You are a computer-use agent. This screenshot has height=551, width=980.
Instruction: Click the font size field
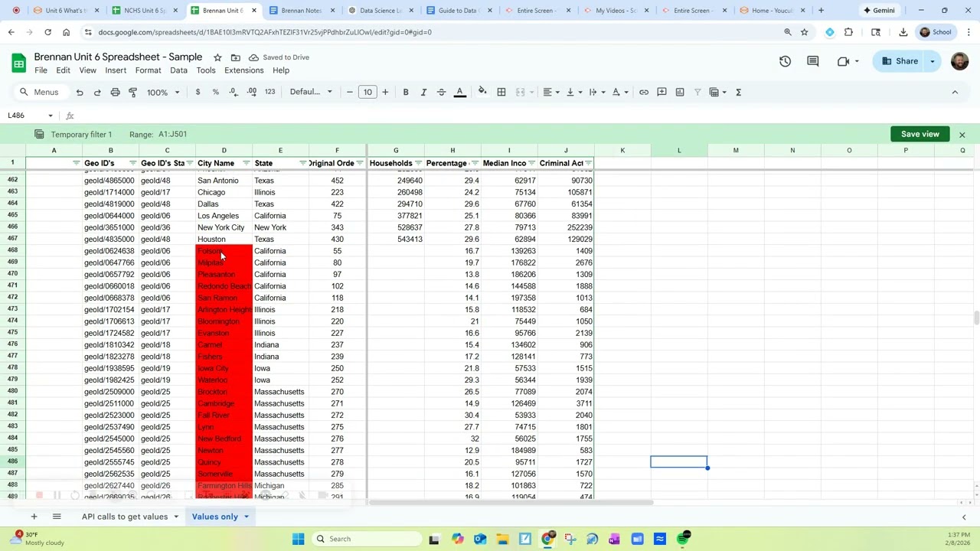click(367, 92)
